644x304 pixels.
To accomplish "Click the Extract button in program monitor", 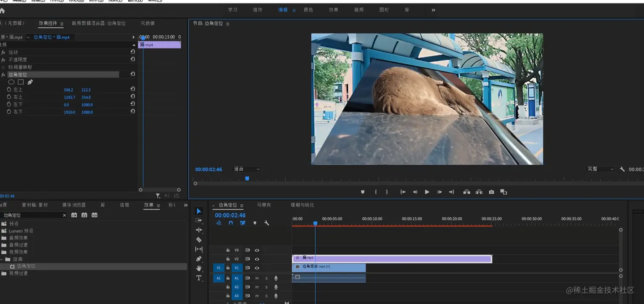I will (x=479, y=192).
